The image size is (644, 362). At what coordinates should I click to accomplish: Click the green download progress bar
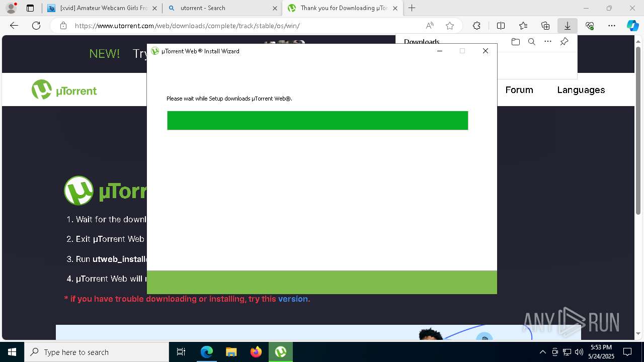click(317, 121)
